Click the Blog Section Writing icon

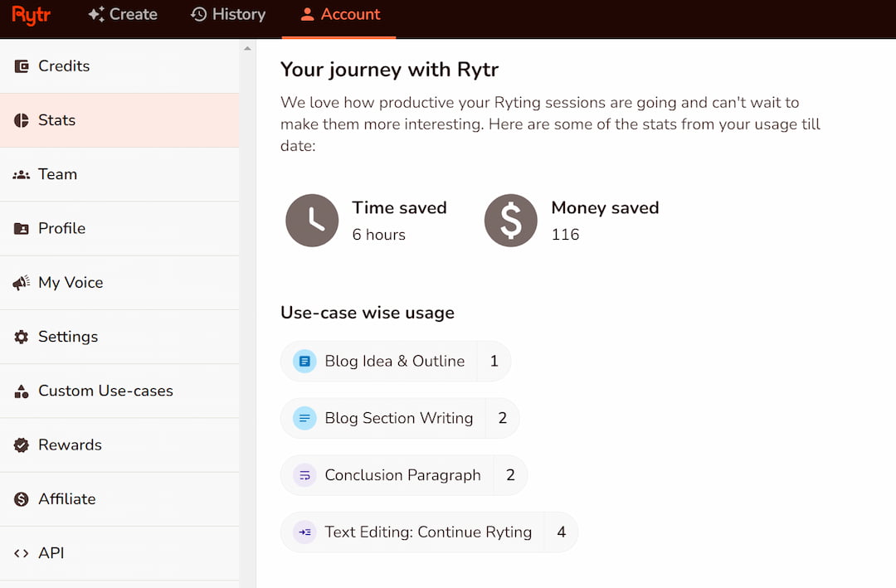coord(304,418)
